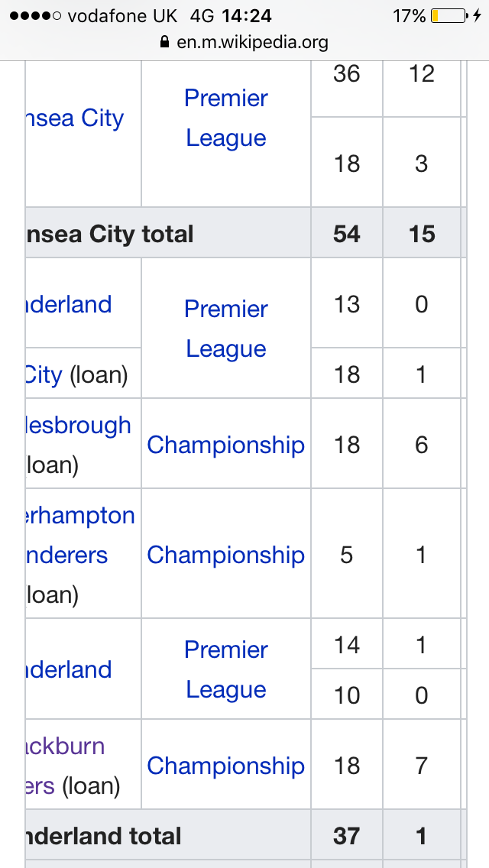Screen dimensions: 489x868
Task: Tap the signal strength dots indicator
Action: [35, 16]
